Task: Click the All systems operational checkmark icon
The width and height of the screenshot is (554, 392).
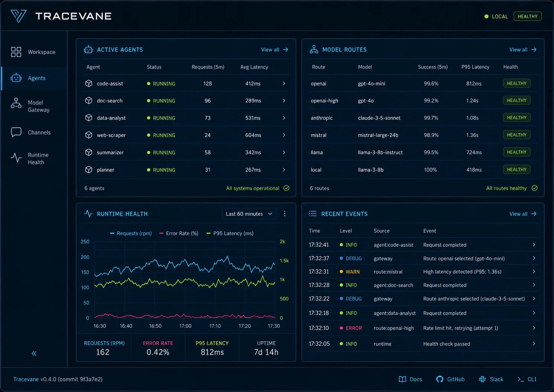Action: (x=286, y=188)
